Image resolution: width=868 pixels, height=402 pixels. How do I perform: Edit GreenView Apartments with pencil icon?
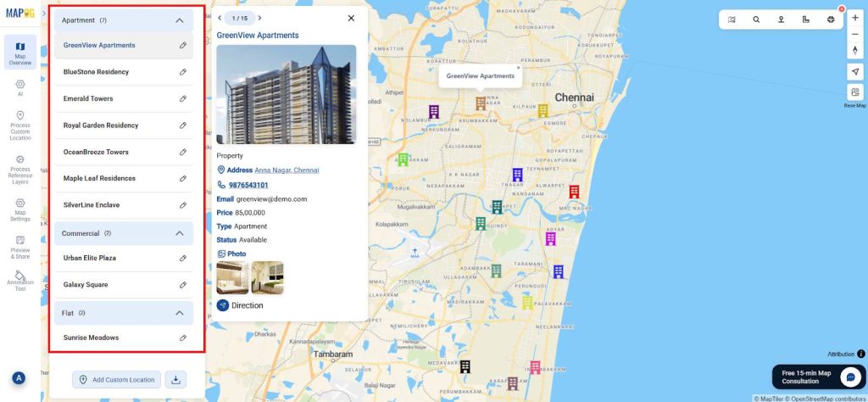point(183,46)
